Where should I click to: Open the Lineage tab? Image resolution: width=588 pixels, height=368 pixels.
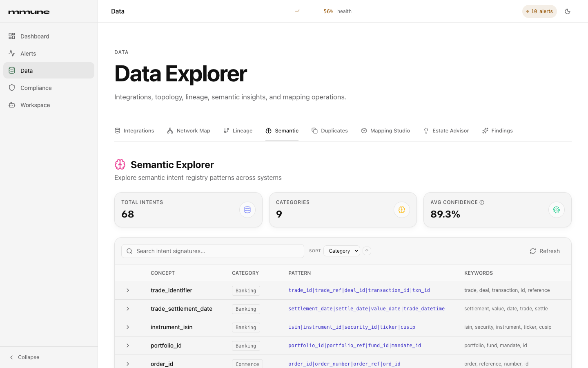pyautogui.click(x=238, y=131)
